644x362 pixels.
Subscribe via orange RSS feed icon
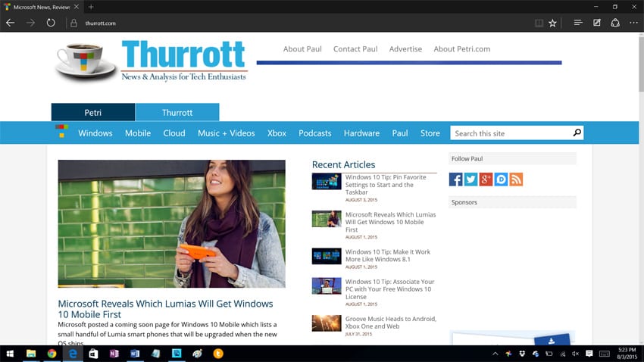[516, 179]
